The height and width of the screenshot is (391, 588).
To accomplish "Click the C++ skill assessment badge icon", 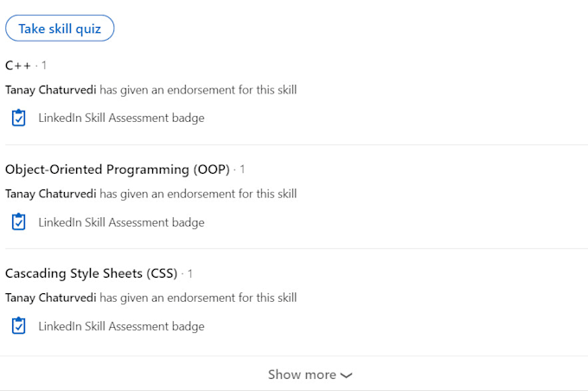I will point(18,118).
